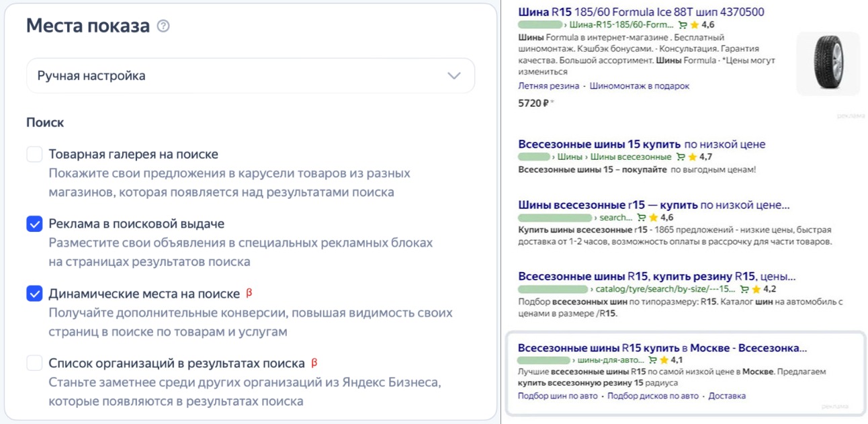Screen dimensions: 868x424
Task: Click the help icon beside Места показа
Action: [x=163, y=26]
